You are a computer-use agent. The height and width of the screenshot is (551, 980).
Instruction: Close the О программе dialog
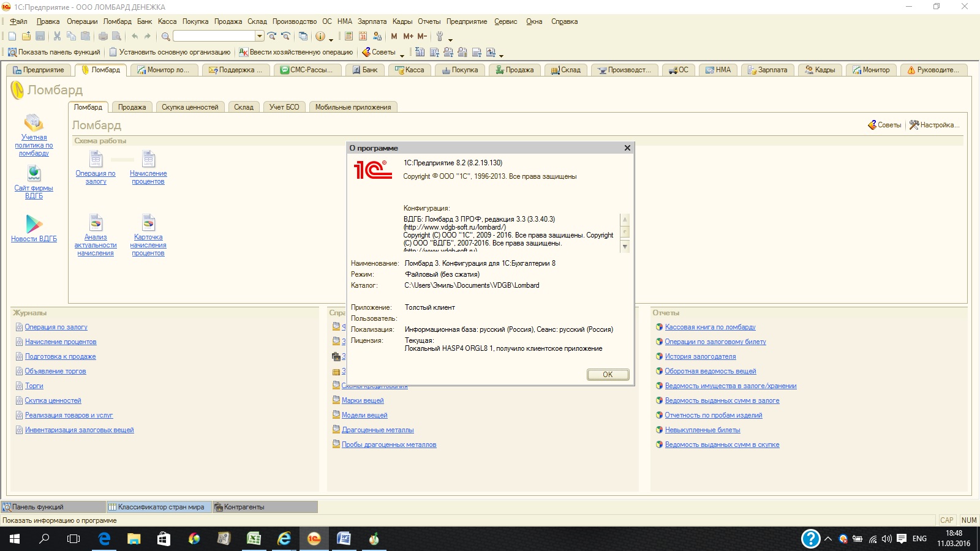coord(627,148)
